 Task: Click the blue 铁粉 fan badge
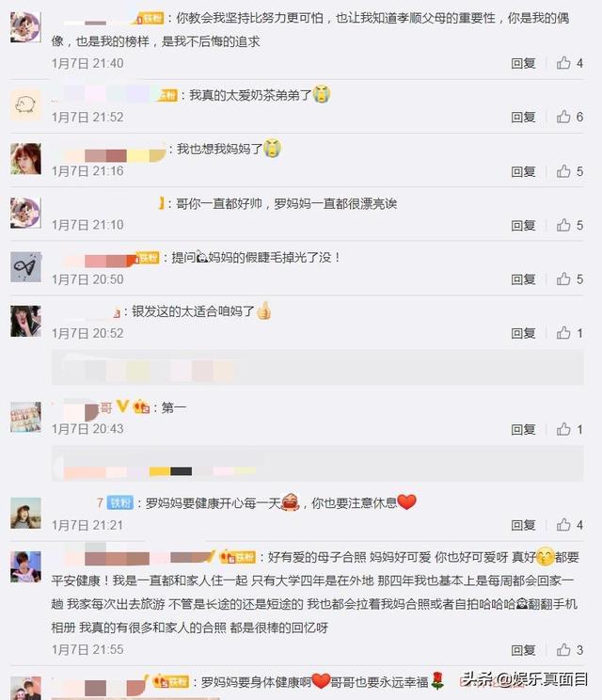(120, 503)
